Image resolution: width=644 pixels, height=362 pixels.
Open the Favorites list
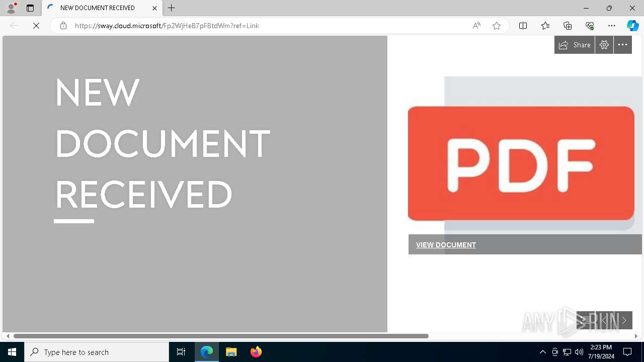point(545,26)
